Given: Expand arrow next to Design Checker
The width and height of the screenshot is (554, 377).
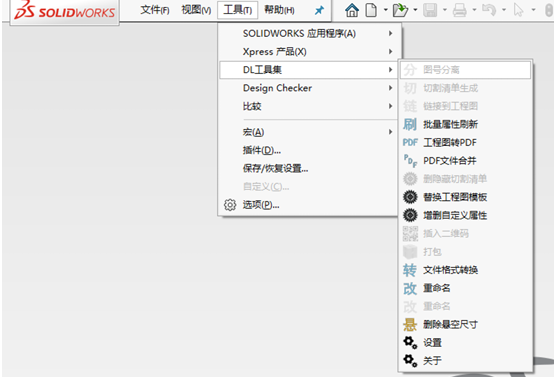Looking at the screenshot, I should tap(390, 88).
